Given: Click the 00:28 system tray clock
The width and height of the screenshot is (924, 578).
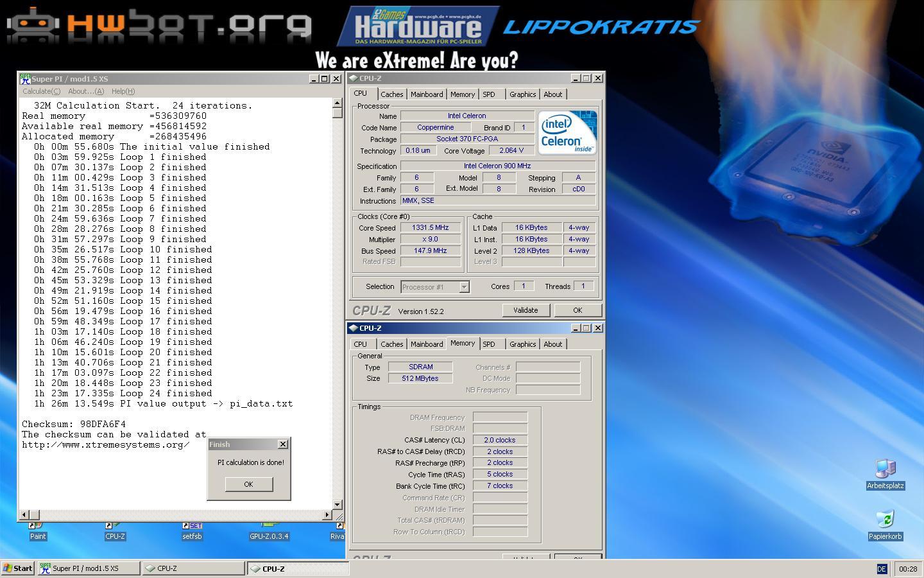Looking at the screenshot, I should click(x=908, y=569).
